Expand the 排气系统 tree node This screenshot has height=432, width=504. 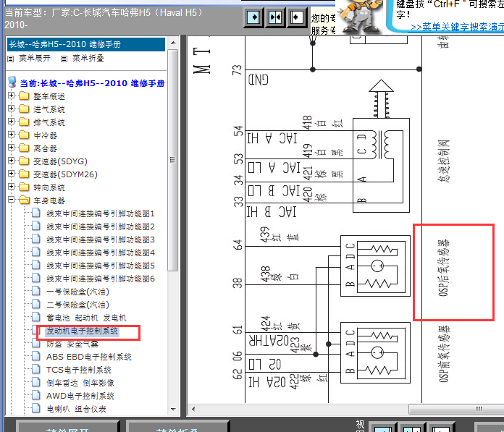tap(12, 122)
